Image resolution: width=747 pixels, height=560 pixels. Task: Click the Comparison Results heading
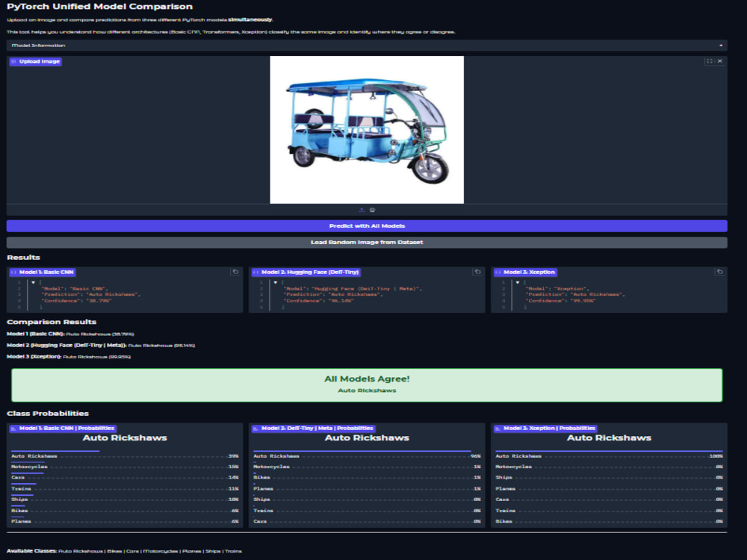tap(52, 322)
